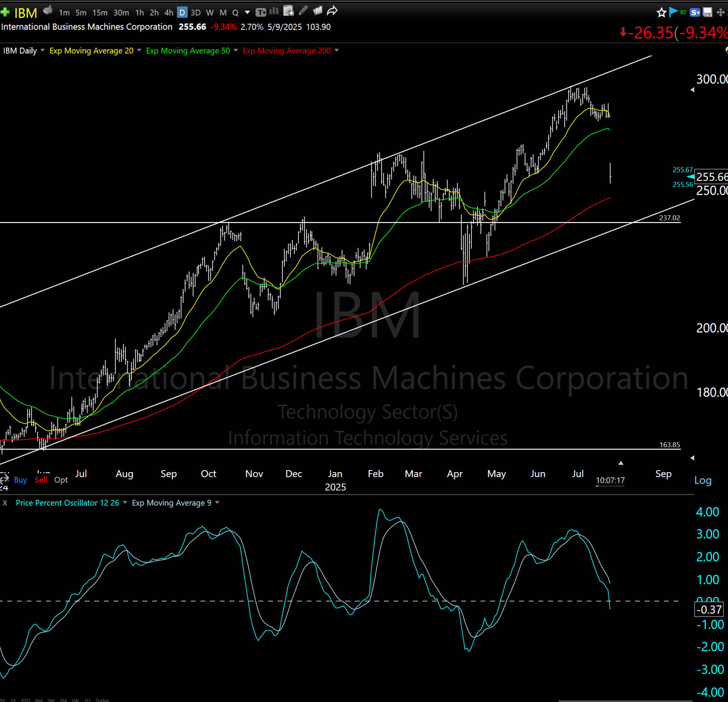728x702 pixels.
Task: Click the current price 255.66 axis tag
Action: (x=712, y=177)
